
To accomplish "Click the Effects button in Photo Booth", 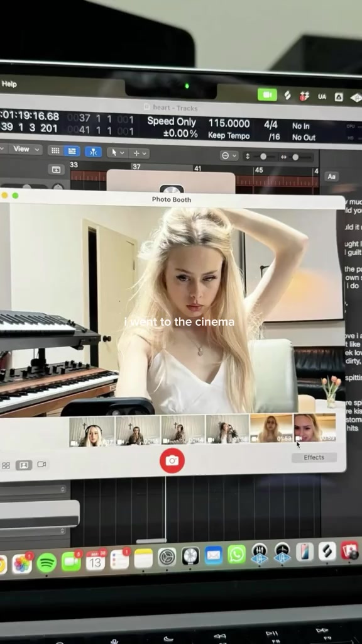I will pos(314,457).
